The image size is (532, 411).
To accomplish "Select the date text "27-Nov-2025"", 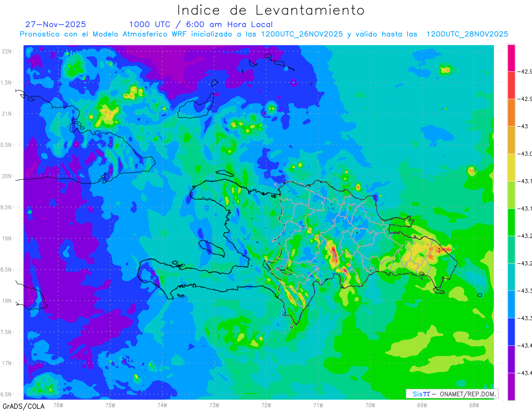I will (x=56, y=24).
